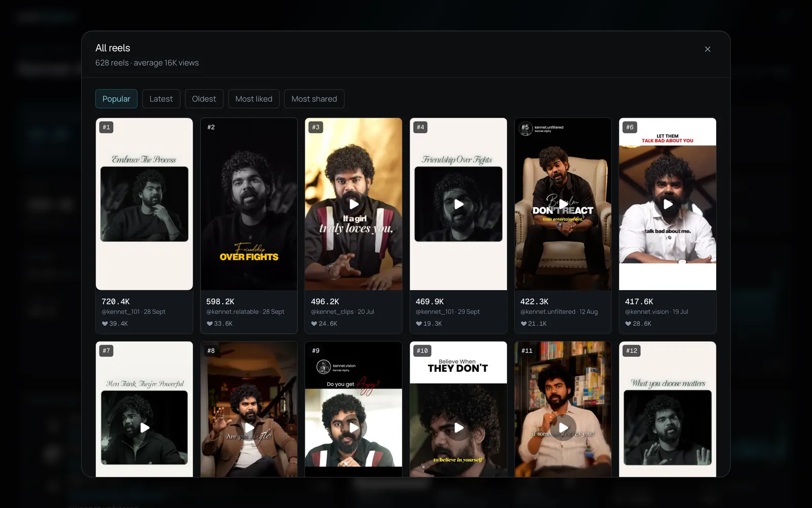Screen dimensions: 812x508
Task: Click the @kennet_101 · 28 Sept caption
Action: tap(133, 312)
